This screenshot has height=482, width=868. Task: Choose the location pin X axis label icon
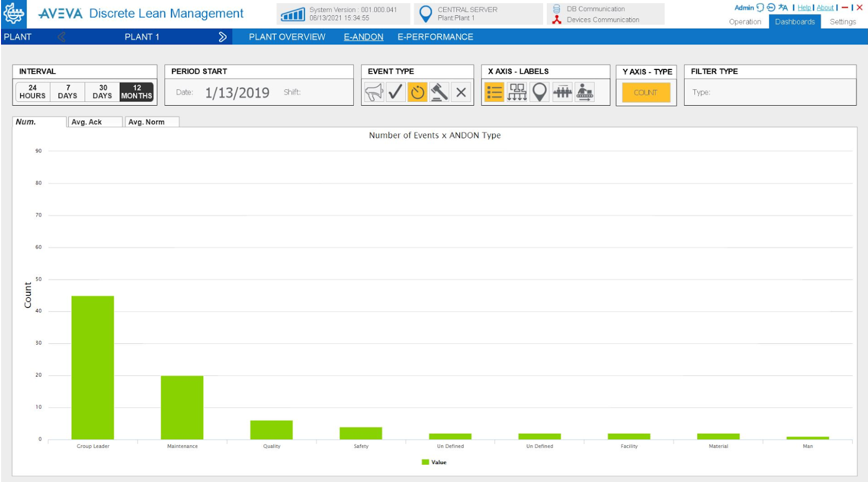pyautogui.click(x=539, y=92)
